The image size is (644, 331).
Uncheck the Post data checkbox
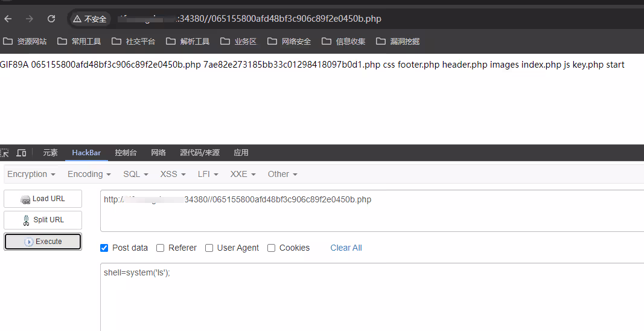pyautogui.click(x=104, y=248)
